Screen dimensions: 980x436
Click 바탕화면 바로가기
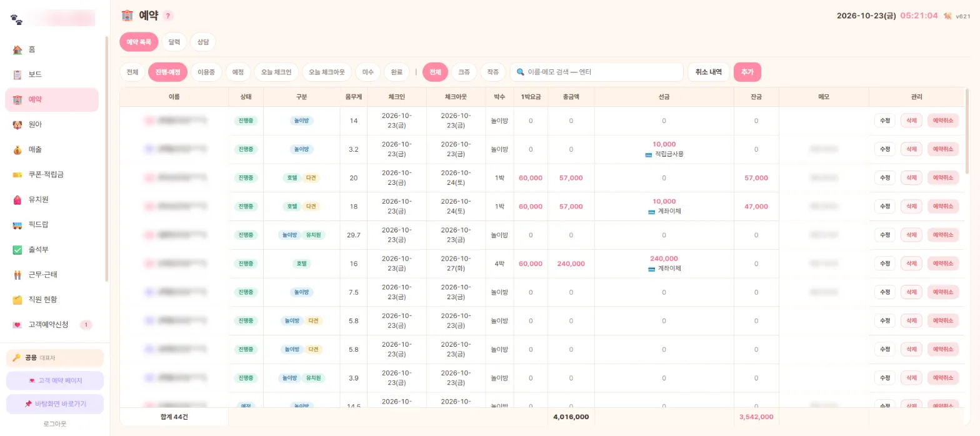54,404
